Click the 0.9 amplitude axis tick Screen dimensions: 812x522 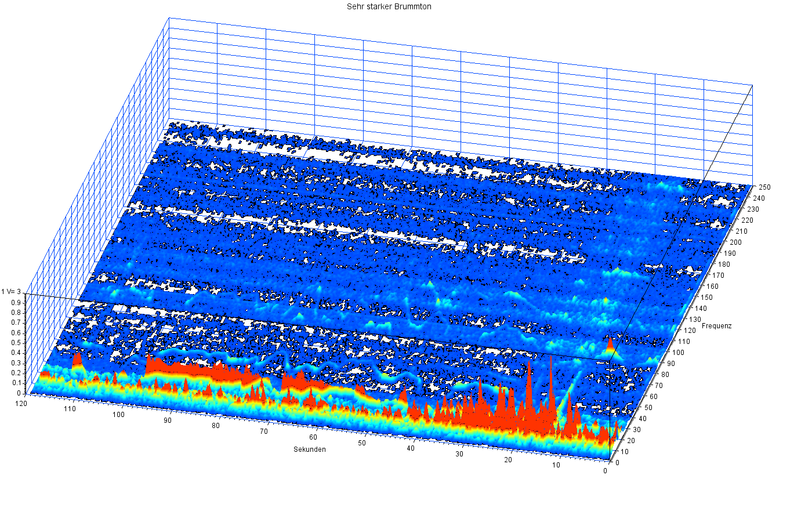pyautogui.click(x=16, y=302)
